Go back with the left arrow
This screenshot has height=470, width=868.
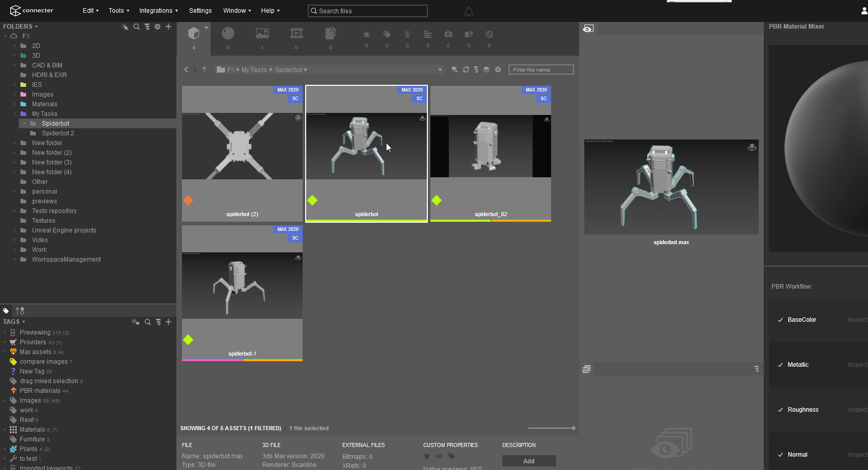tap(186, 69)
